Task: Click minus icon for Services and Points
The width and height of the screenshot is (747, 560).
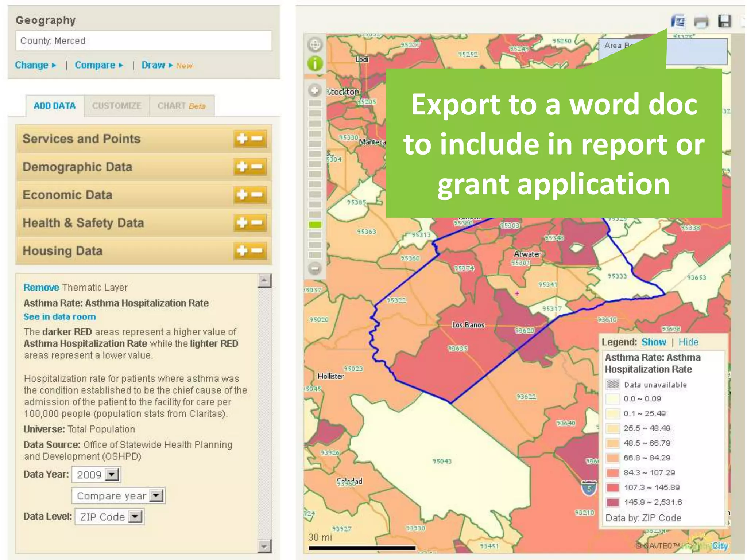Action: [x=258, y=139]
